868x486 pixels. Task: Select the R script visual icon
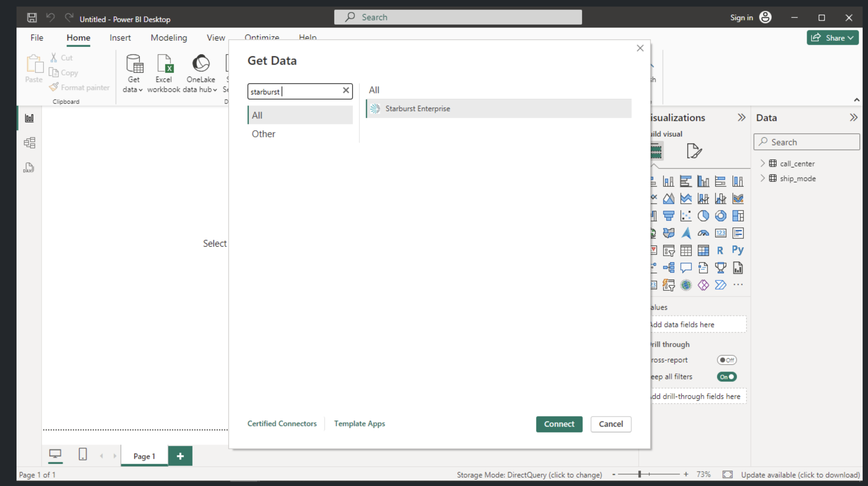point(720,250)
